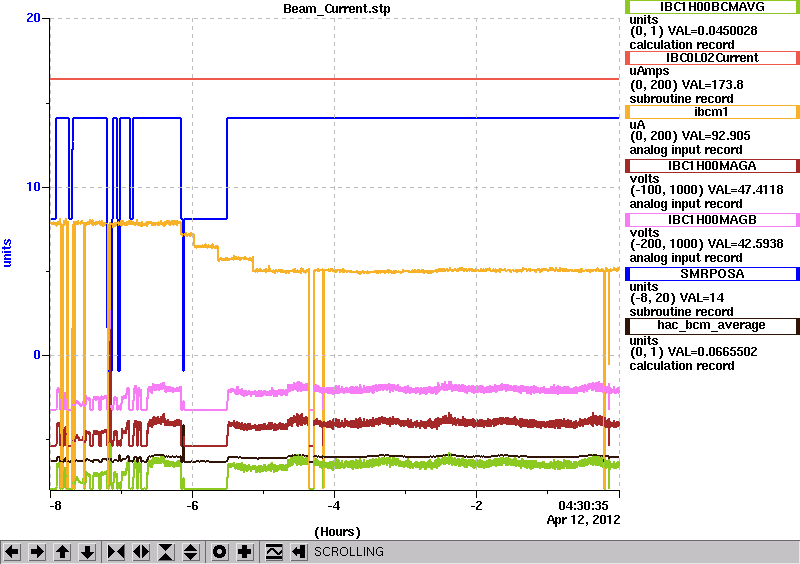Select the hac_bcm_average legend entry

point(712,325)
